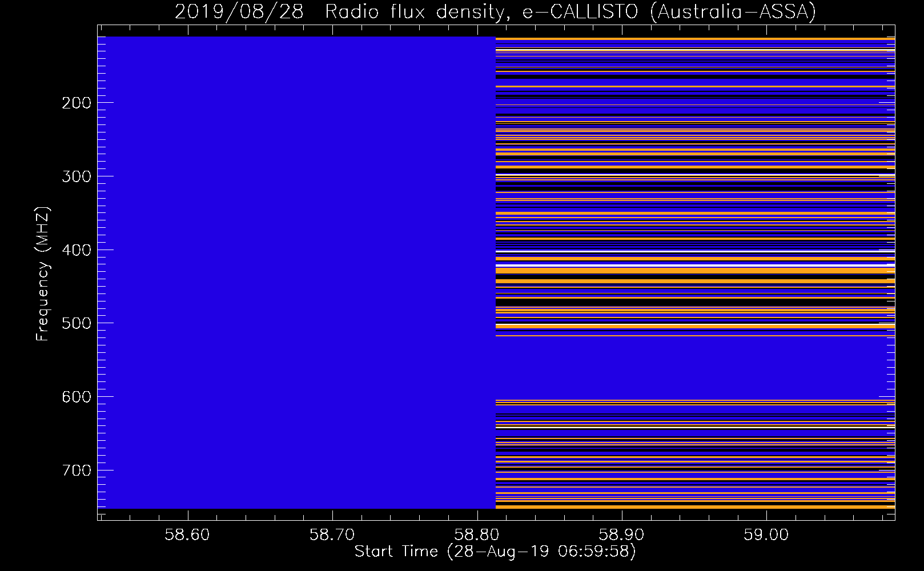Screen dimensions: 924x571
Task: Click the 'Frequency (MHZ)' axis label
Action: point(43,274)
